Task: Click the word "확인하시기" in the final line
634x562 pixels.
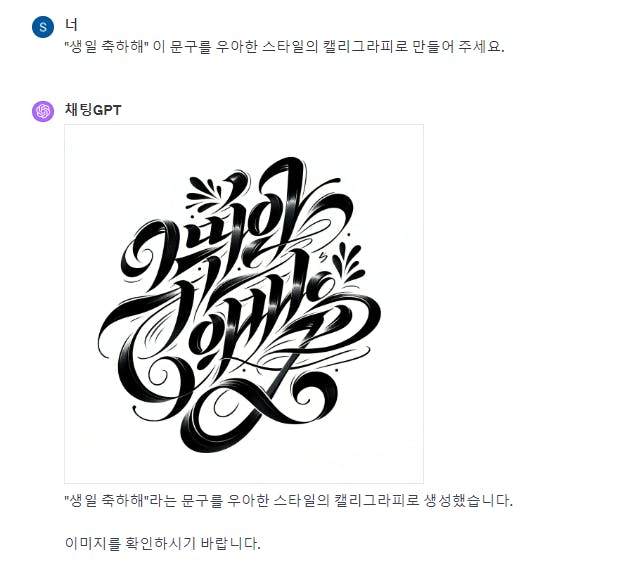Action: [x=161, y=543]
